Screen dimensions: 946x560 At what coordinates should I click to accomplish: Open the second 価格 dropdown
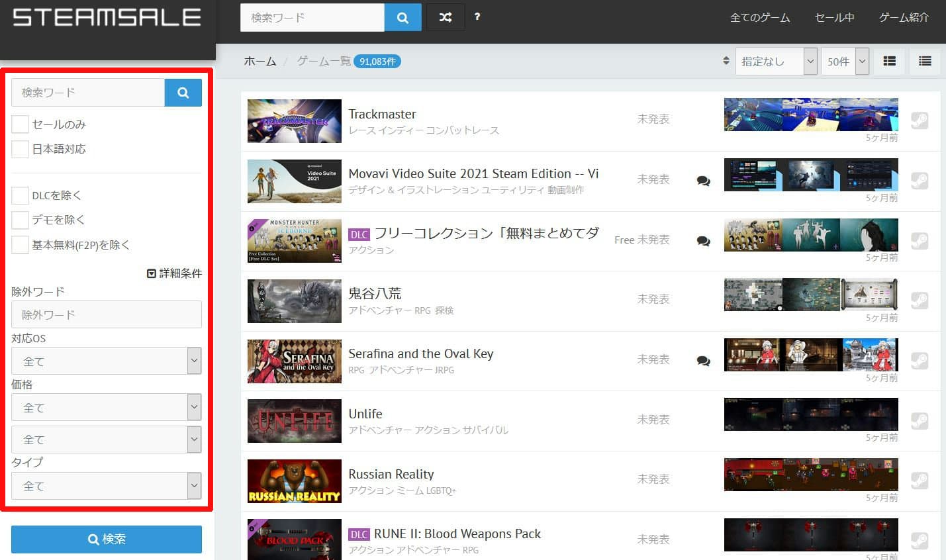pos(107,440)
